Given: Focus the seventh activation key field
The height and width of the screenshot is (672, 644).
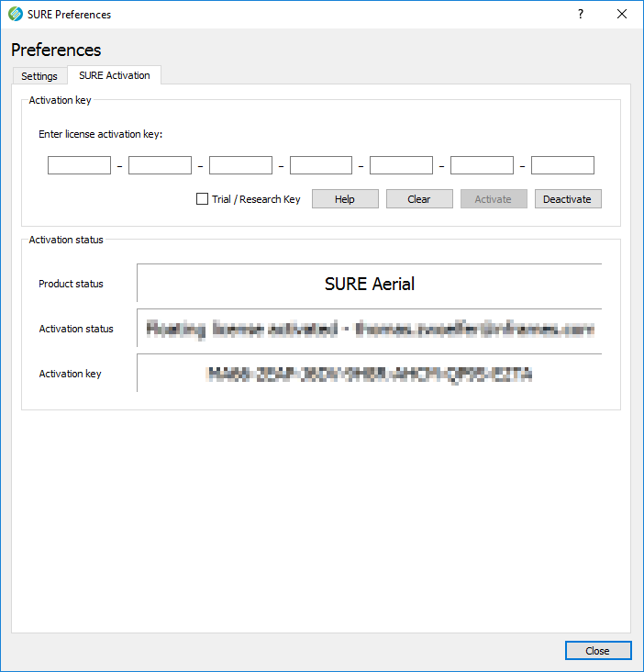Looking at the screenshot, I should point(562,165).
